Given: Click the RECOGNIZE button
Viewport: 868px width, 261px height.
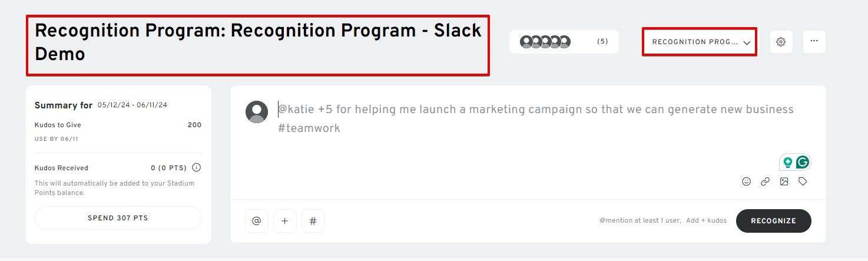Looking at the screenshot, I should (x=774, y=221).
